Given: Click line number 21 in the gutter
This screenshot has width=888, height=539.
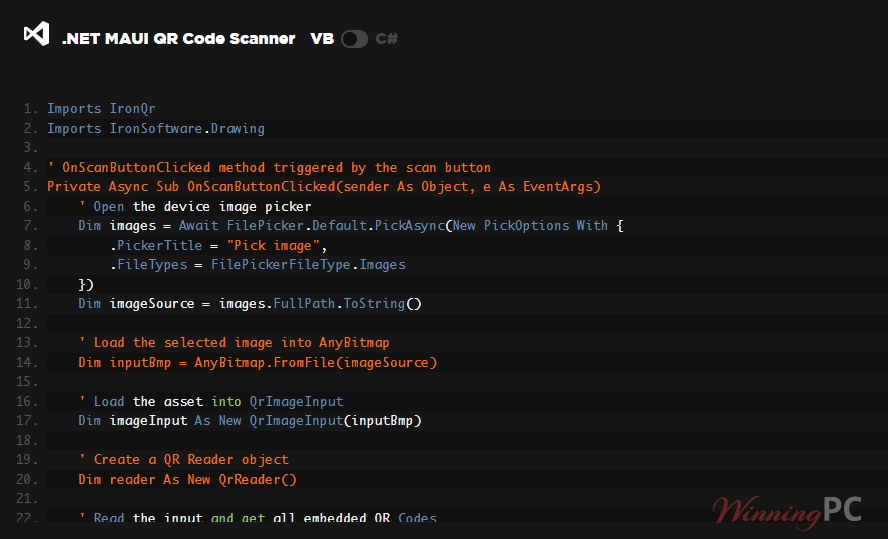Looking at the screenshot, I should [27, 499].
